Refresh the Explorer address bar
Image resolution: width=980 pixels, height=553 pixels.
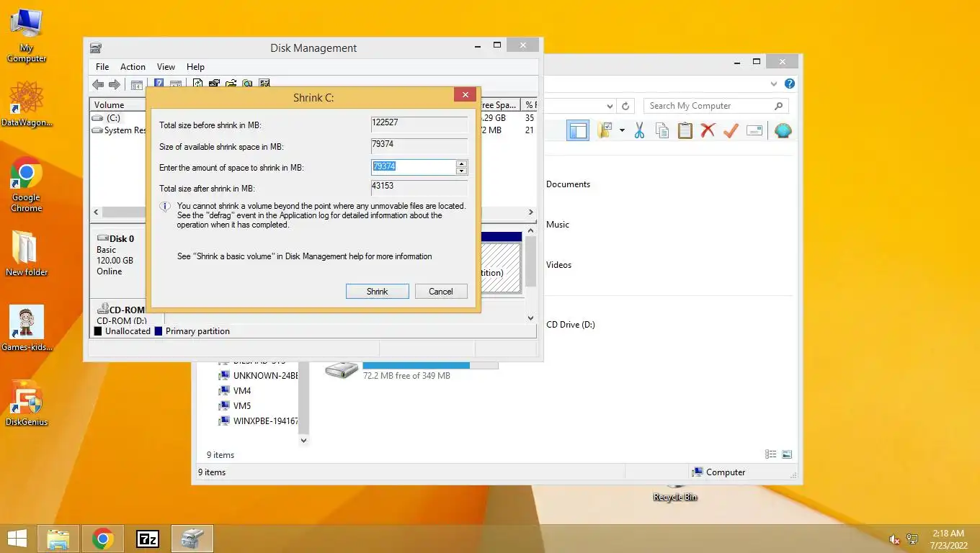[626, 106]
